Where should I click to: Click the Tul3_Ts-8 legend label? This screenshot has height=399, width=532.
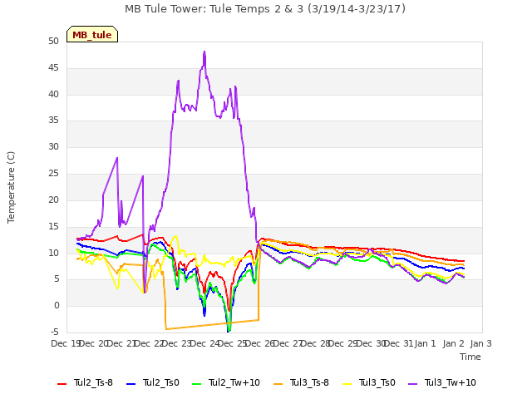309,382
